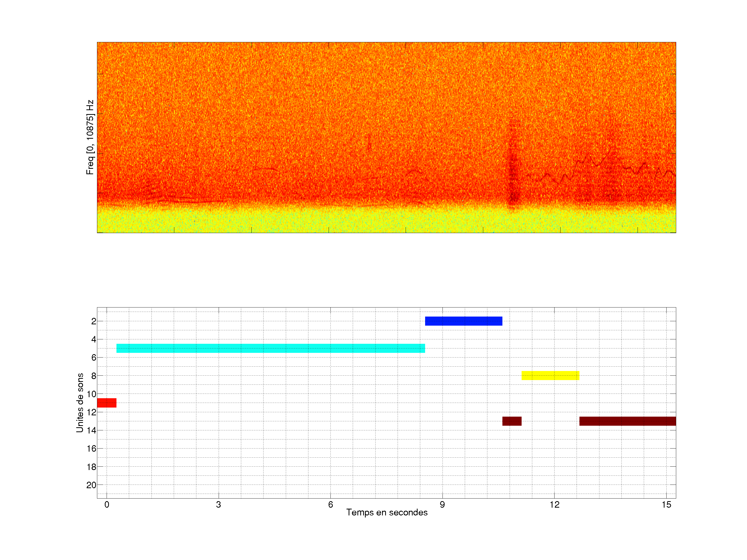
Task: Click the x-axis tick label 3
Action: pyautogui.click(x=218, y=505)
